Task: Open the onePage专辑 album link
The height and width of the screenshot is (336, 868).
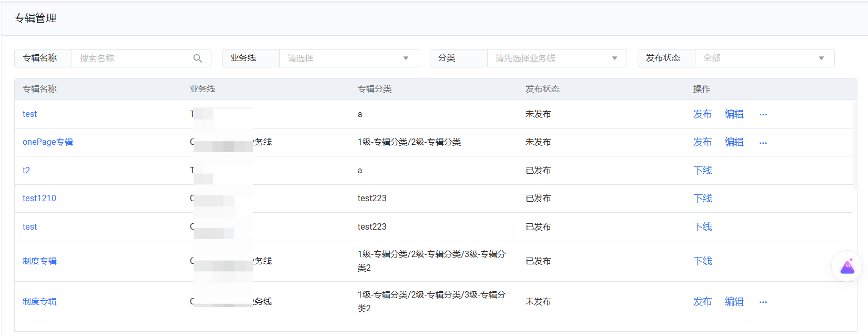Action: [x=48, y=142]
